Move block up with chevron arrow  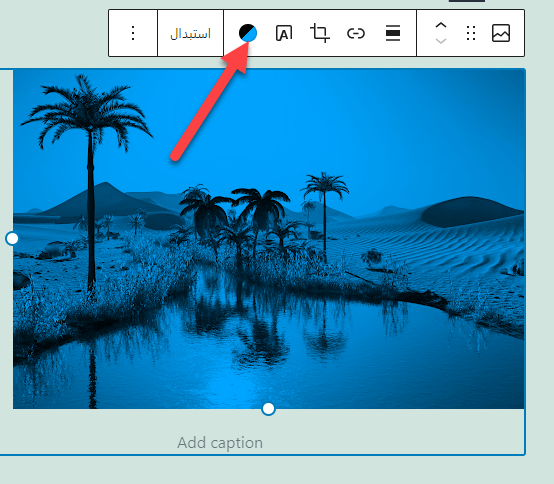(x=441, y=26)
